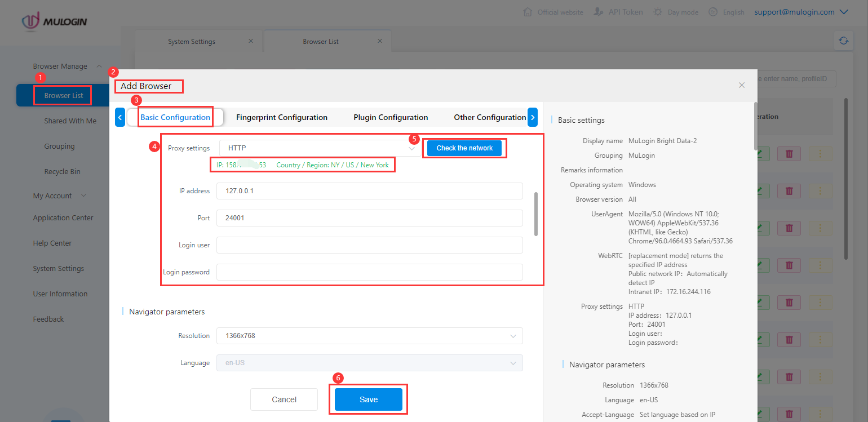
Task: Open language options via the English icon
Action: (x=711, y=11)
